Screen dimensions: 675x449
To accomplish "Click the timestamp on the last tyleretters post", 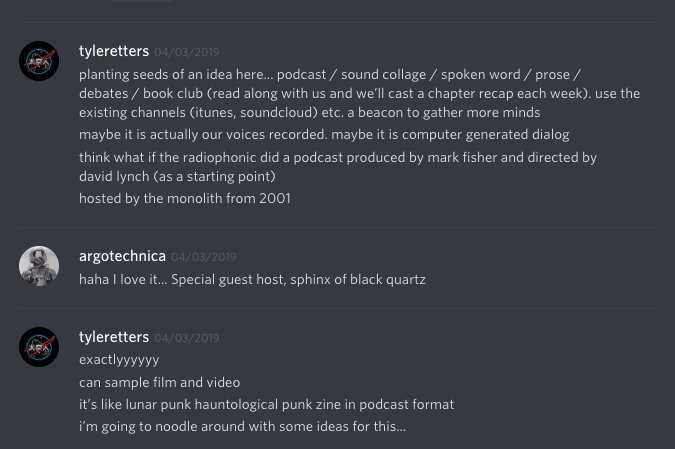I will (x=187, y=338).
